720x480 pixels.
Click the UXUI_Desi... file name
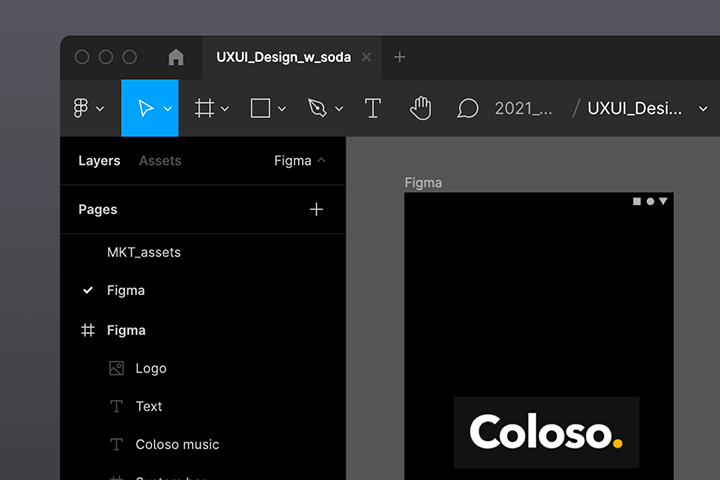635,109
